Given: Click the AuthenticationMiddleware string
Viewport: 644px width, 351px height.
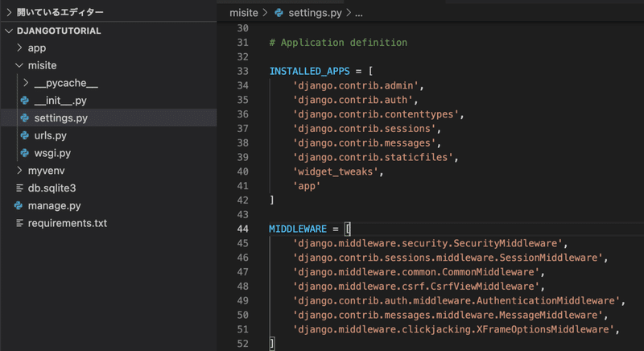Looking at the screenshot, I should (x=456, y=300).
